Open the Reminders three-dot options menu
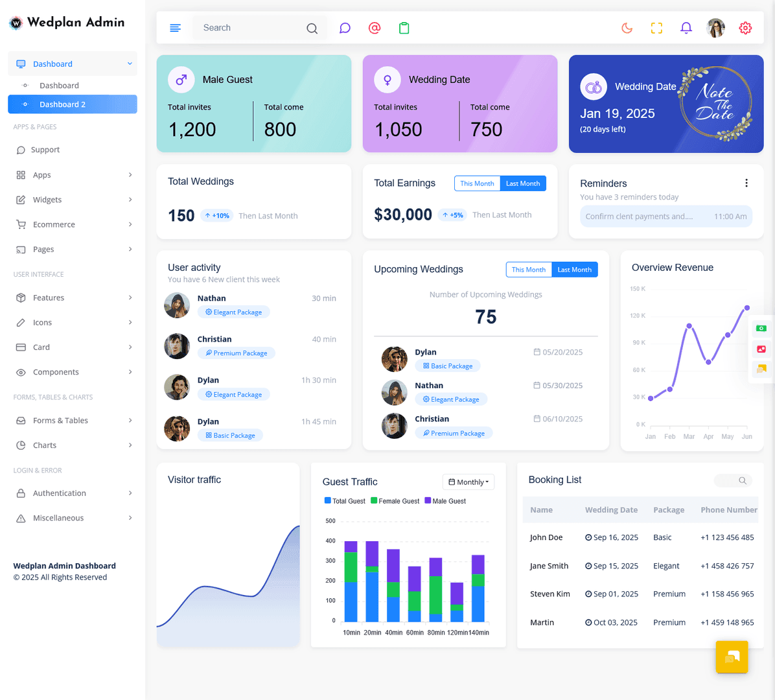The image size is (775, 700). (746, 183)
